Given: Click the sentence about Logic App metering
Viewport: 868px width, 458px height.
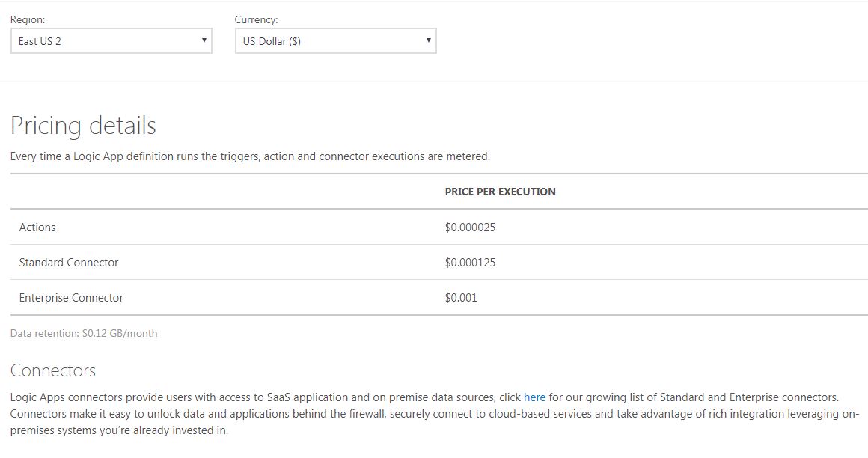Looking at the screenshot, I should pyautogui.click(x=250, y=156).
